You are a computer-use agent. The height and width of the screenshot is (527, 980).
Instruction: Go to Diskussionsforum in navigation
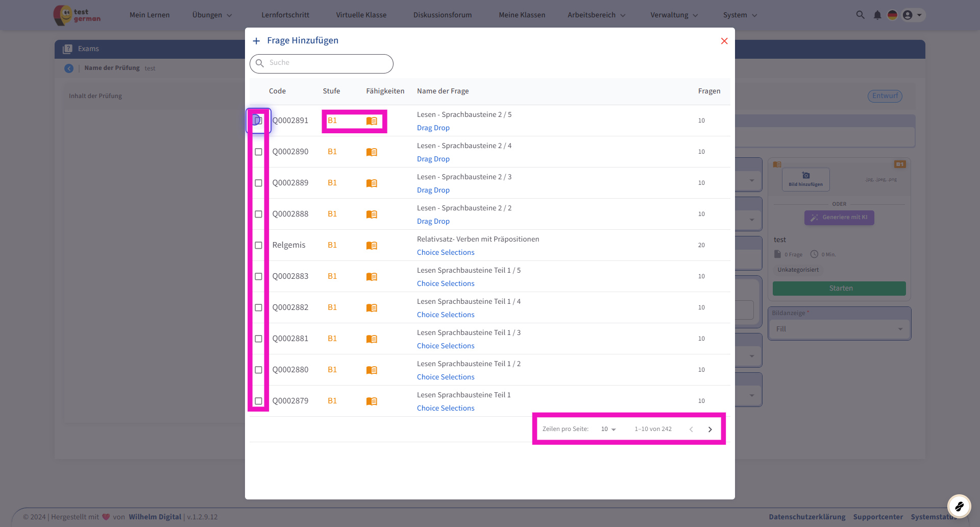(443, 15)
